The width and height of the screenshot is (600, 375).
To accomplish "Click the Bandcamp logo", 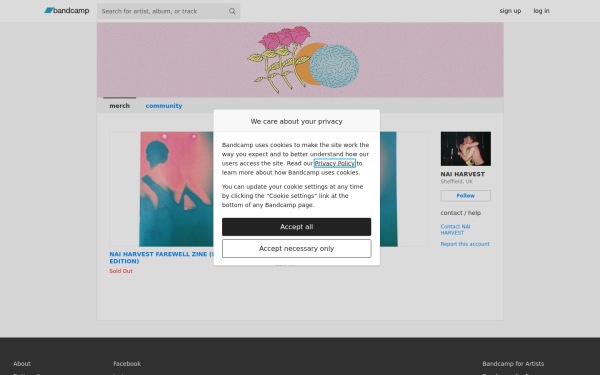I will pos(67,11).
